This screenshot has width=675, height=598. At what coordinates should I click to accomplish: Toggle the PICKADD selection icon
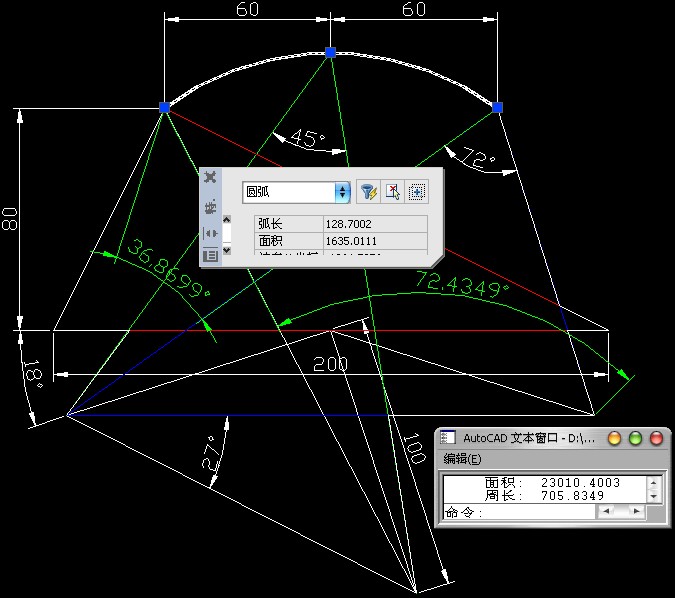[417, 192]
